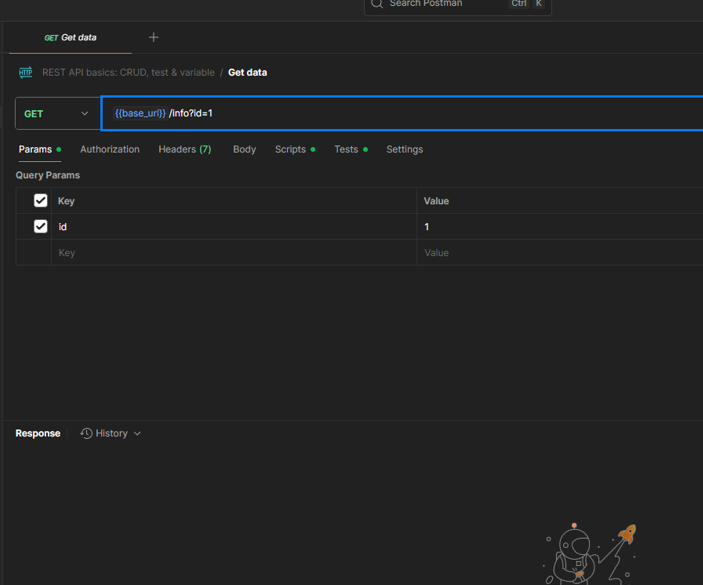Toggle the select-all query params checkbox

point(41,201)
